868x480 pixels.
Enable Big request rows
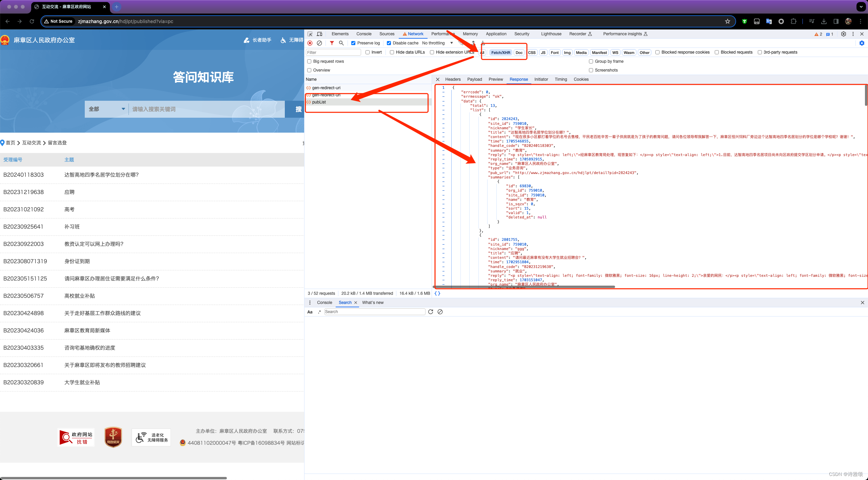point(309,61)
